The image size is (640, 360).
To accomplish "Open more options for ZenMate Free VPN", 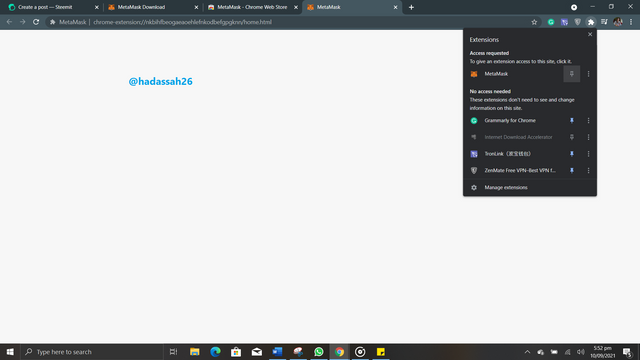I will pos(588,170).
